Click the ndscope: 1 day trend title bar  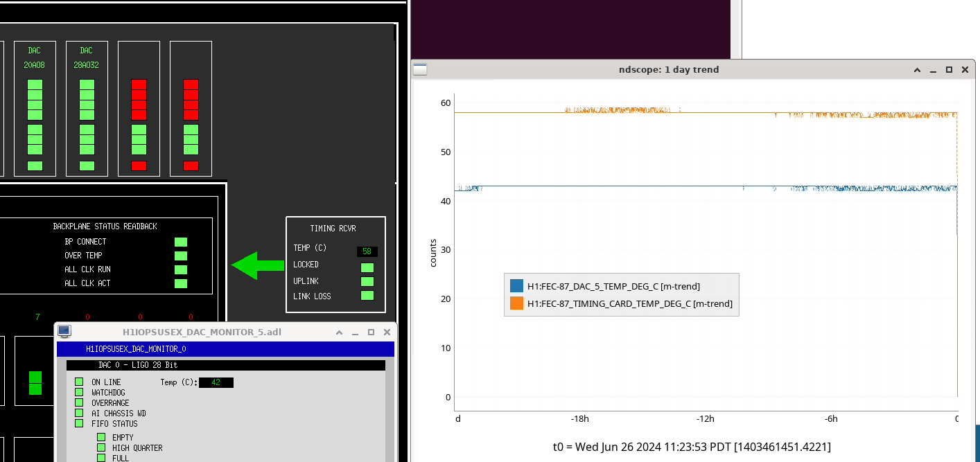(669, 69)
